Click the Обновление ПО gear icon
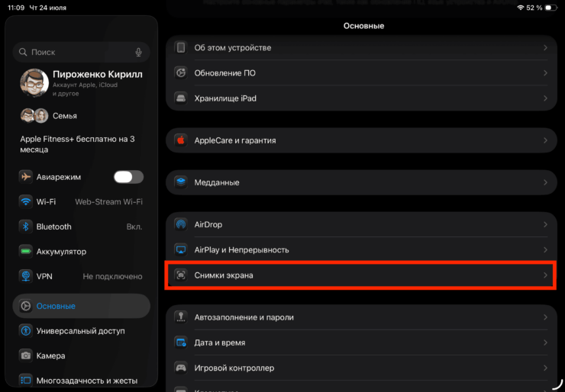The height and width of the screenshot is (392, 565). [181, 73]
